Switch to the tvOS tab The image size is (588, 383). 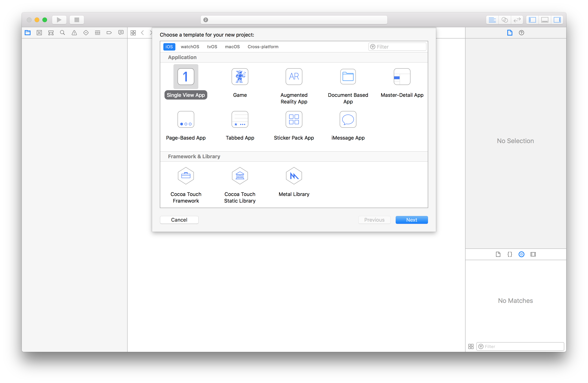(x=212, y=47)
